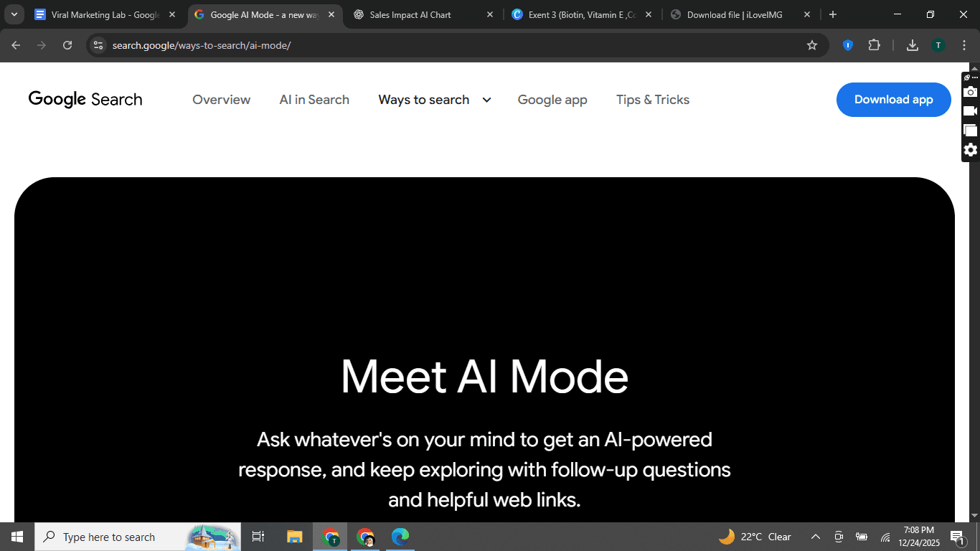Open the tab search dropdown arrow
Image resolution: width=980 pixels, height=551 pixels.
click(x=14, y=14)
